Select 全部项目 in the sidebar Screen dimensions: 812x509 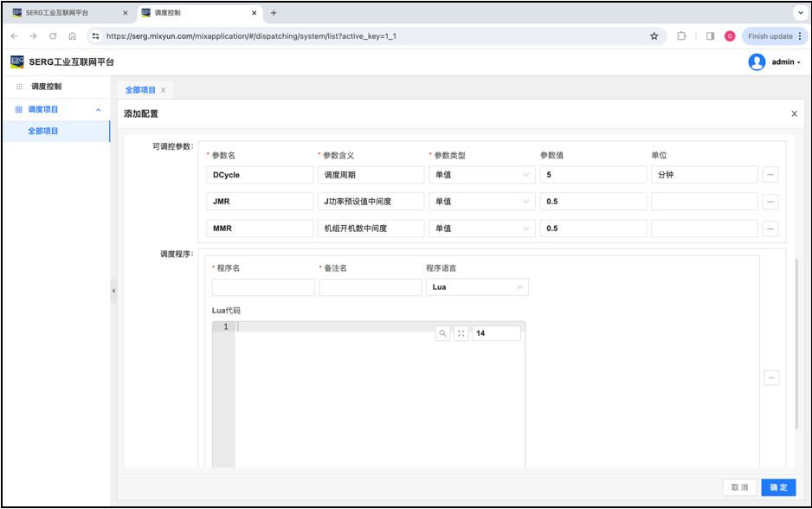(43, 132)
